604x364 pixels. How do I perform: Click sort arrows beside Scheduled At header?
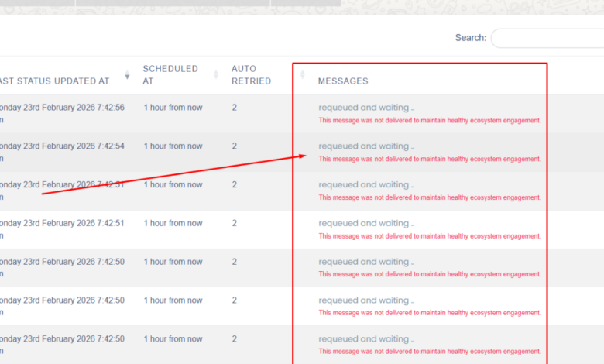216,75
